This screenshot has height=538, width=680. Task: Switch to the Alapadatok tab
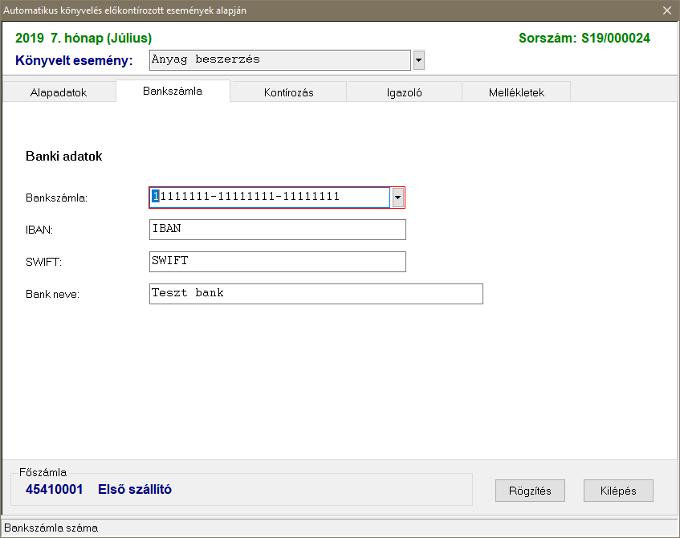tap(59, 92)
